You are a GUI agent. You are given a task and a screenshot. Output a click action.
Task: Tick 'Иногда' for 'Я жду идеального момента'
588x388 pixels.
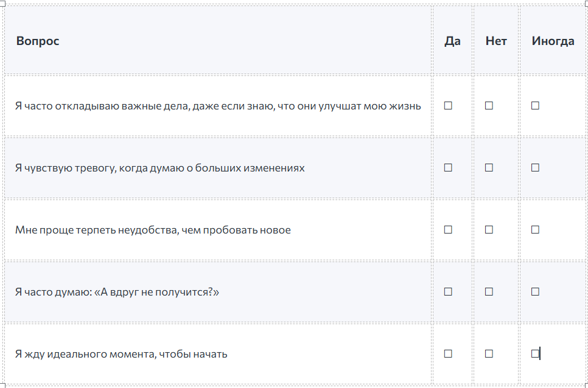coord(535,354)
